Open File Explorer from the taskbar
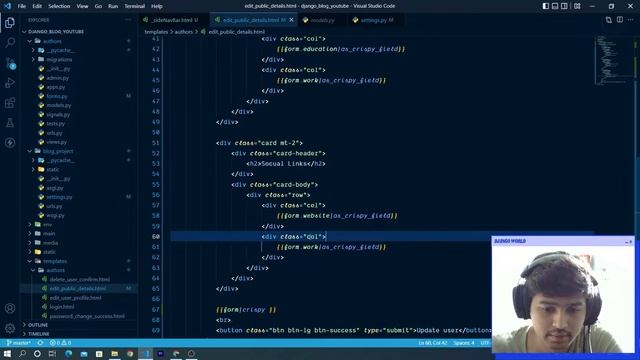 click(x=114, y=353)
